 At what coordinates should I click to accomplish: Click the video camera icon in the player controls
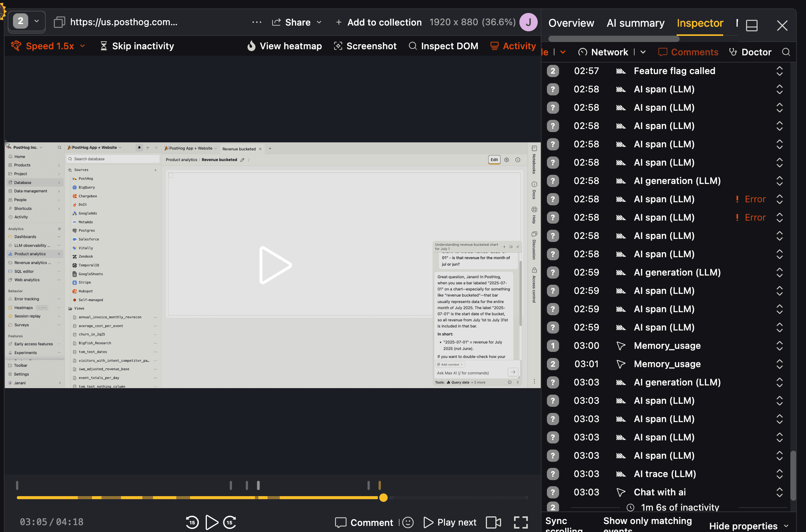click(x=493, y=522)
